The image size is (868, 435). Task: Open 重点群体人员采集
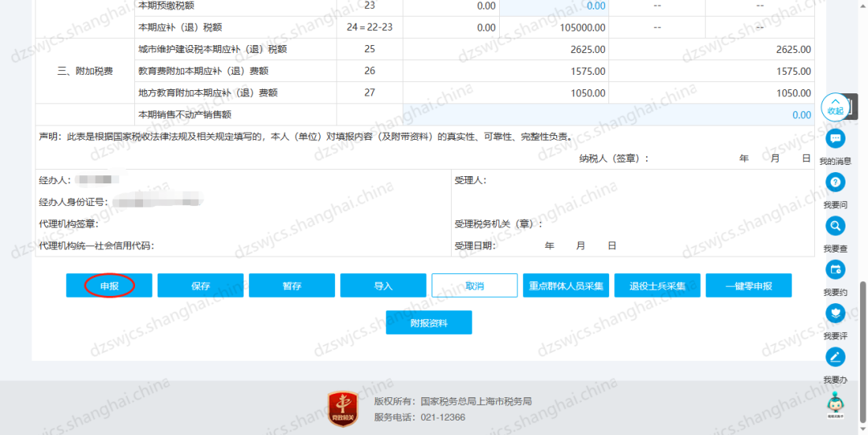566,285
